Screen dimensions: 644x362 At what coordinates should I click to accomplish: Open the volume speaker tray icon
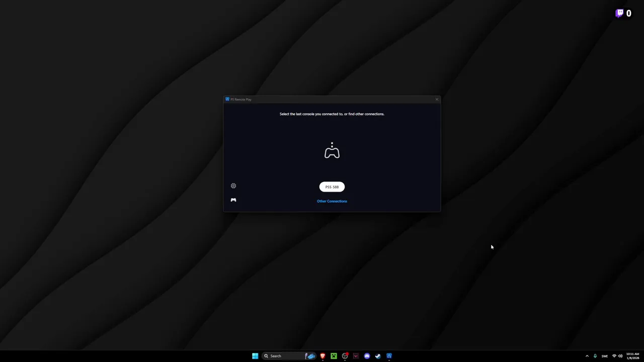(620, 356)
